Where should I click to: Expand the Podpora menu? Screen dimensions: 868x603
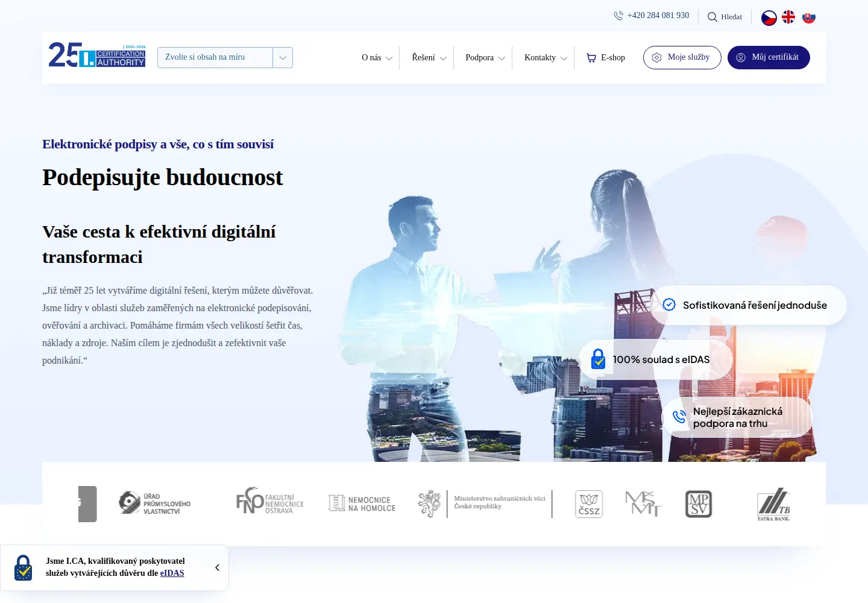pos(485,58)
